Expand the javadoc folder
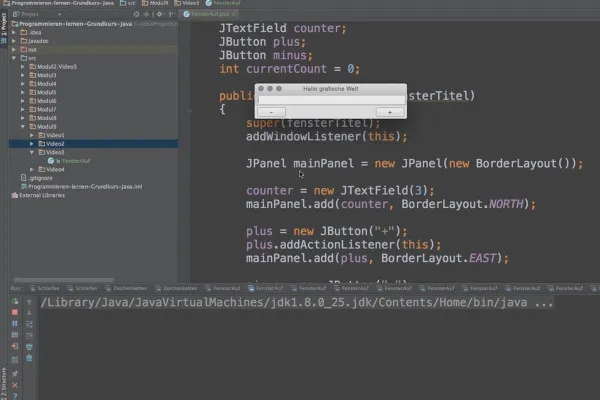This screenshot has height=400, width=600. click(14, 41)
